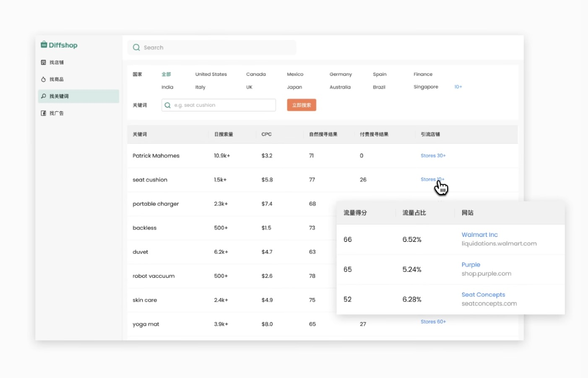This screenshot has width=588, height=378.
Task: Sort by the CPC column header
Action: coord(266,135)
